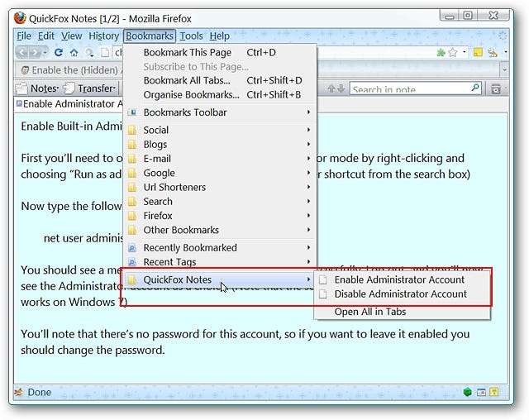Click the Enable Administrator Account note tab icon

click(x=19, y=103)
